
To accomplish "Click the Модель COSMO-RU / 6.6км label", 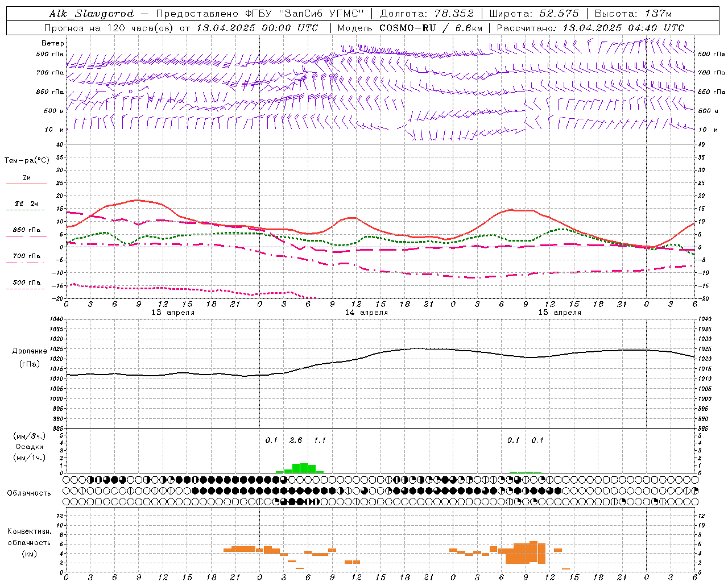I will [410, 28].
